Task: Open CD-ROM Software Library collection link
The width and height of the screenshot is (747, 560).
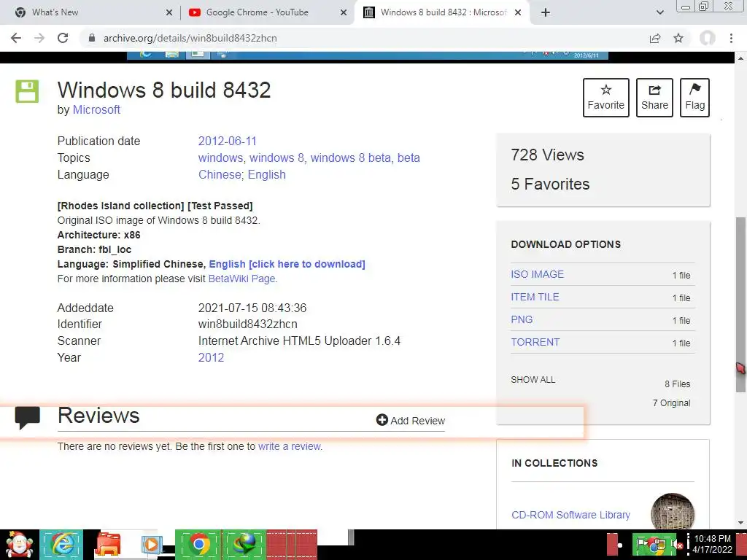Action: (x=570, y=515)
